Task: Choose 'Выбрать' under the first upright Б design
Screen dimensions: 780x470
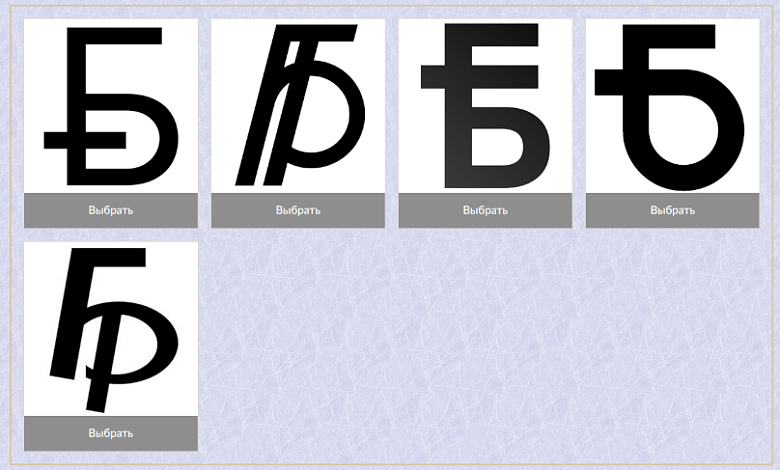Action: [x=111, y=210]
